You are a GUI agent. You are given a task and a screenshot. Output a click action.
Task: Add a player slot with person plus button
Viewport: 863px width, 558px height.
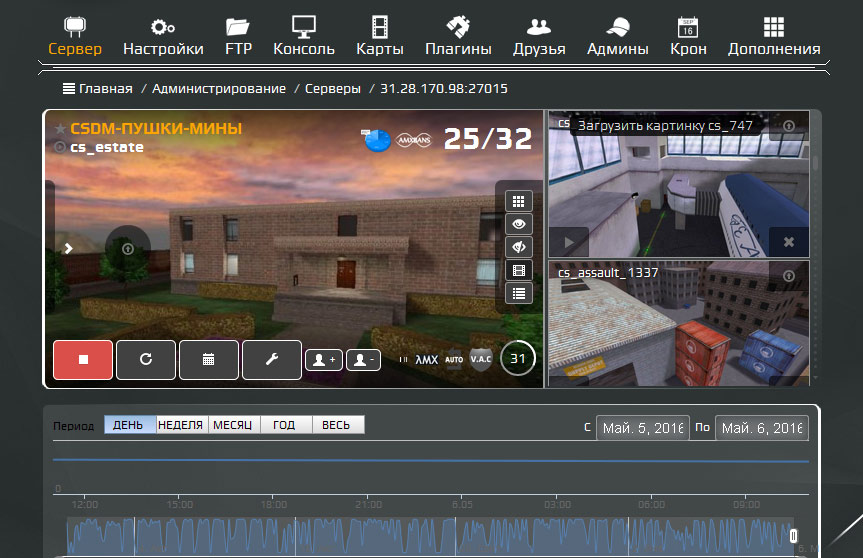point(324,360)
